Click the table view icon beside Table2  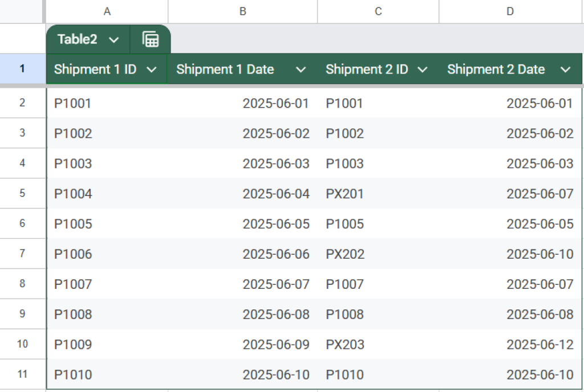point(150,39)
